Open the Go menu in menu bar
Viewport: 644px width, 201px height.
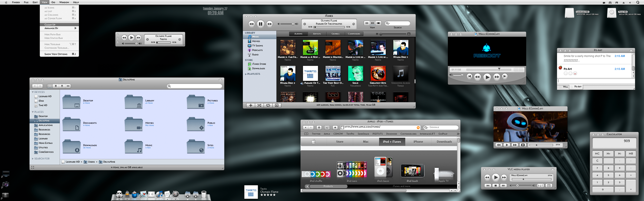pyautogui.click(x=53, y=2)
